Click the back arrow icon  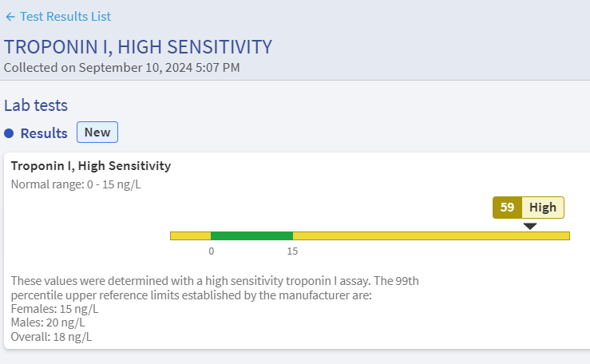[x=10, y=17]
